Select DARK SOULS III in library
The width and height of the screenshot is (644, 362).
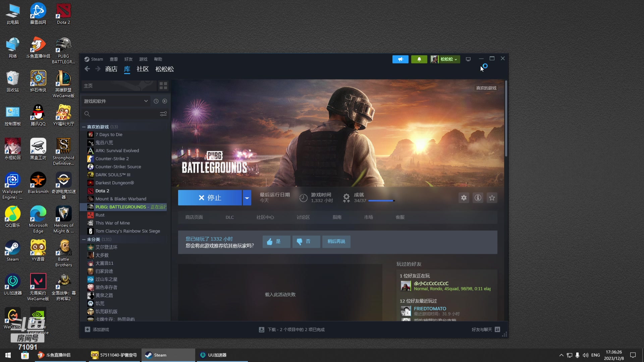click(x=113, y=175)
